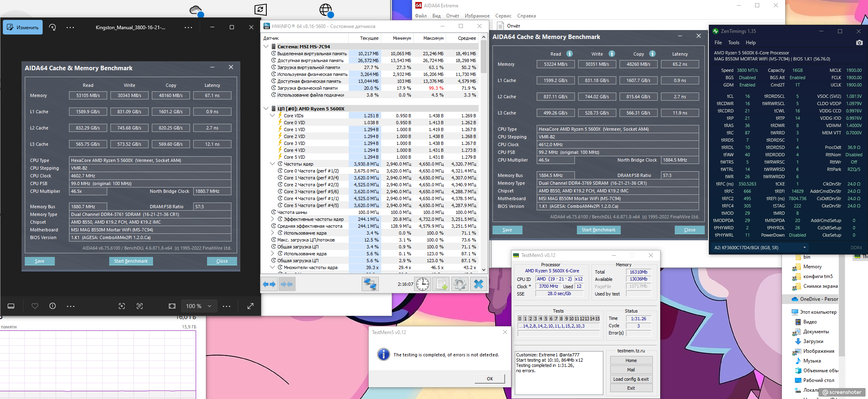The width and height of the screenshot is (868, 399).
Task: Open the Tools menu in ZenTimings
Action: click(x=734, y=43)
